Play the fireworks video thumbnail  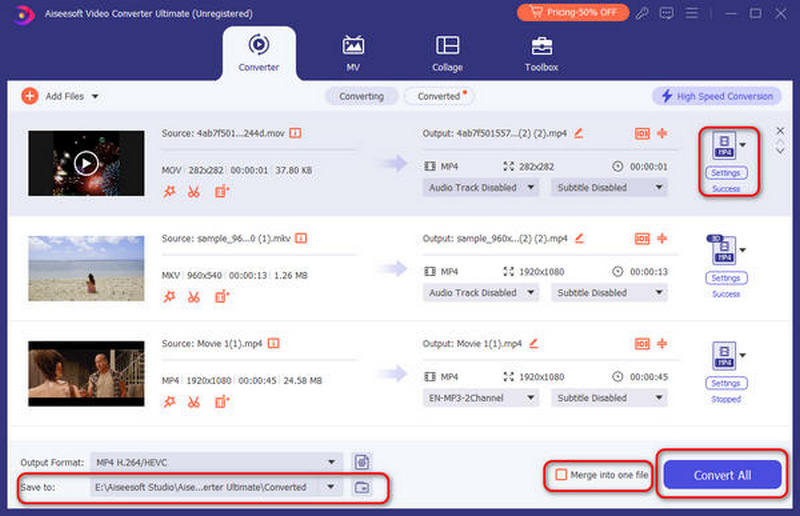pyautogui.click(x=86, y=162)
